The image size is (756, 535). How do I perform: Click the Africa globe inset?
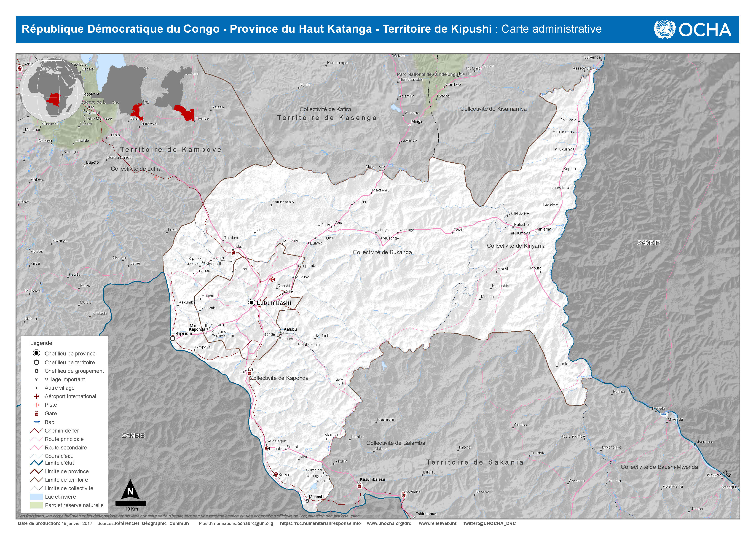(x=52, y=90)
